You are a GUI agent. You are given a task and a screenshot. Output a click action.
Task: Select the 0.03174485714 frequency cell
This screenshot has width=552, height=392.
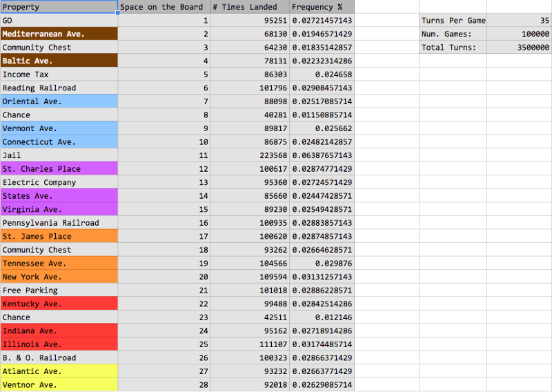coord(322,344)
